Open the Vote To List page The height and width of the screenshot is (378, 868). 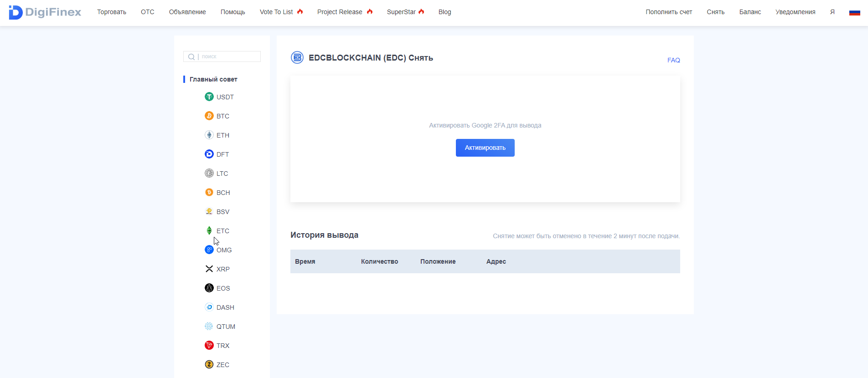[276, 12]
